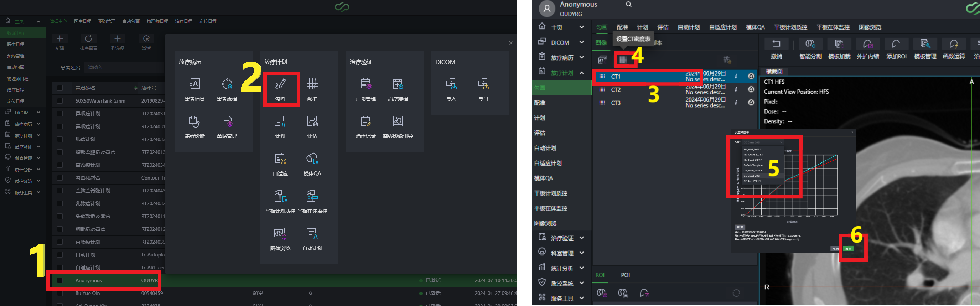Open the 勾画 contouring module in the popup

[x=280, y=89]
